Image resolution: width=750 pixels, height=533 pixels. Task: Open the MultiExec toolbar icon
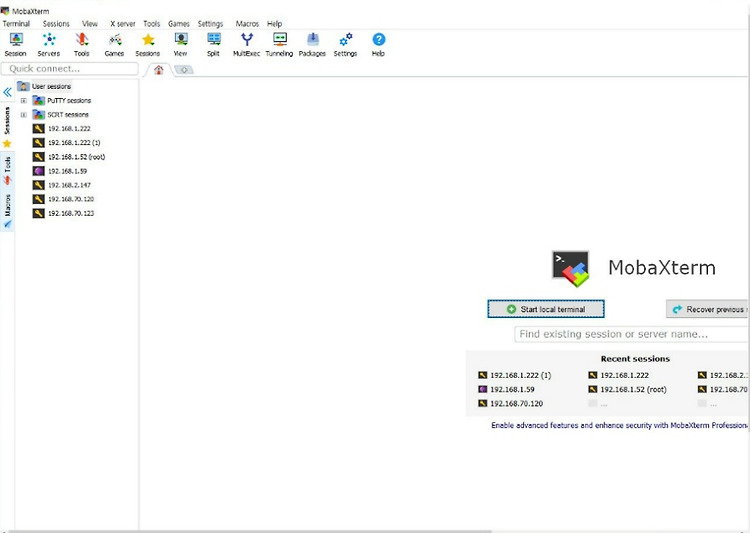tap(246, 45)
